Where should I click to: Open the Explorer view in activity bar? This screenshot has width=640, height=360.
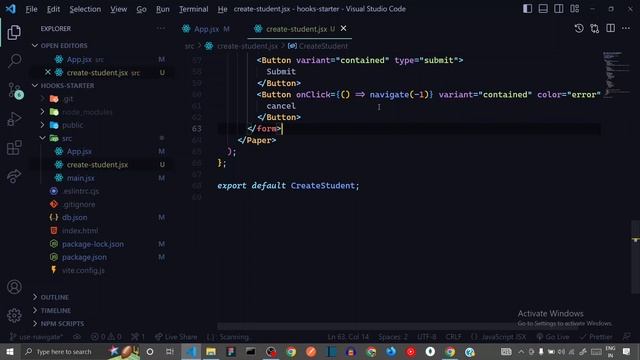[x=14, y=32]
